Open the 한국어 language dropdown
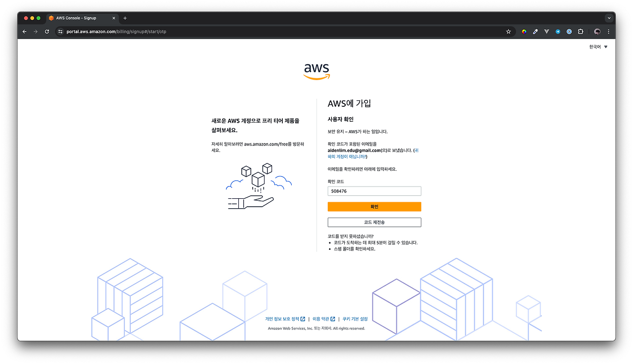Screen dimensions: 633x364 598,47
